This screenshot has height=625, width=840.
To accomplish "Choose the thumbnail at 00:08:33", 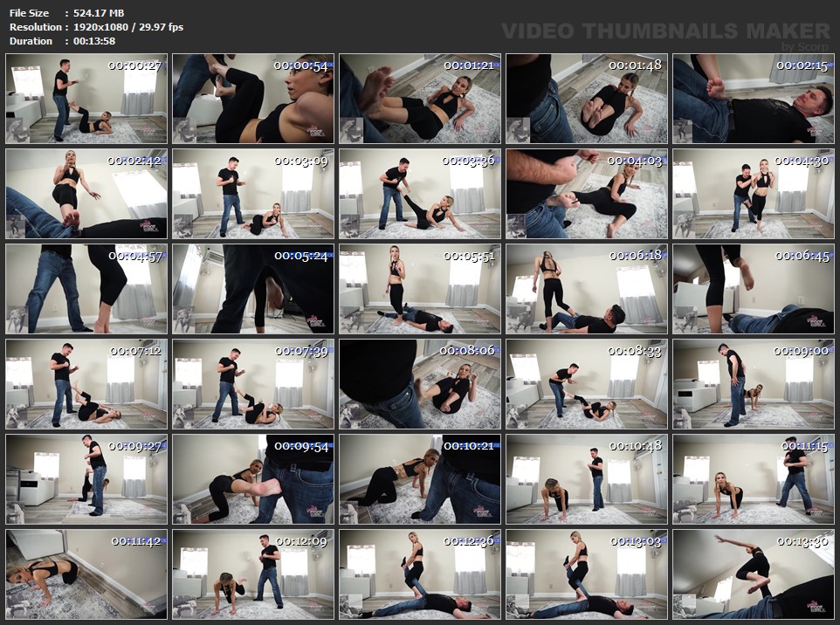I will [x=587, y=384].
